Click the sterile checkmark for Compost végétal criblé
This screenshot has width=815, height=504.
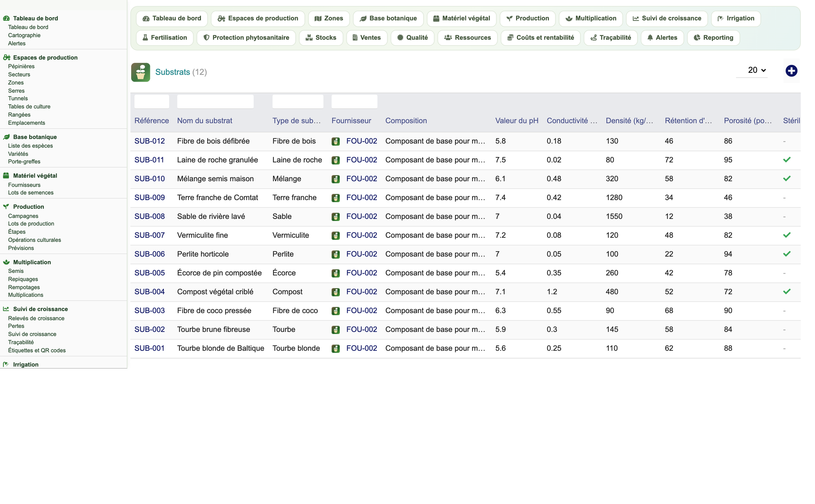click(x=787, y=291)
